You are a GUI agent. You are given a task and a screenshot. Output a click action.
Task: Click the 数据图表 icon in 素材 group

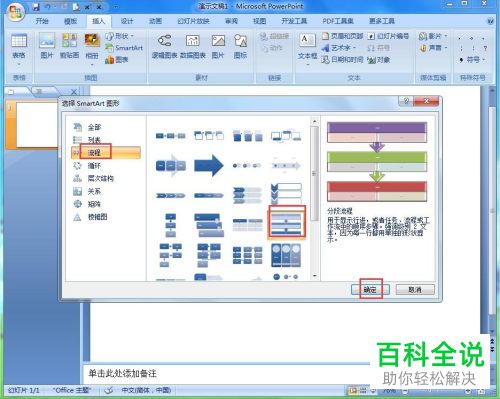point(193,46)
